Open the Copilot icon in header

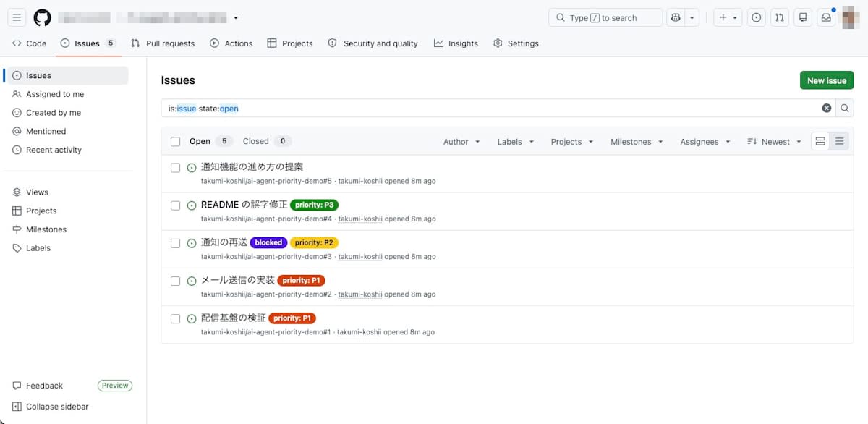tap(676, 17)
